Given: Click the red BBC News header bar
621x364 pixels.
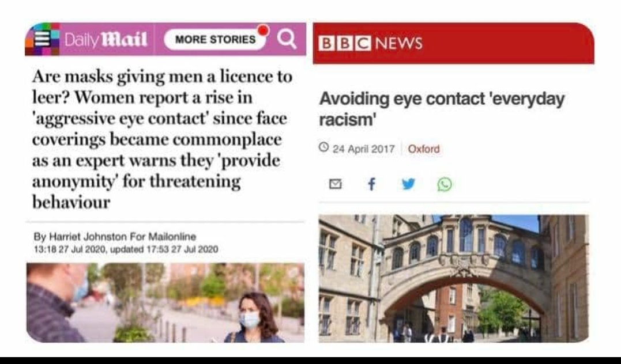Looking at the screenshot, I should 453,43.
